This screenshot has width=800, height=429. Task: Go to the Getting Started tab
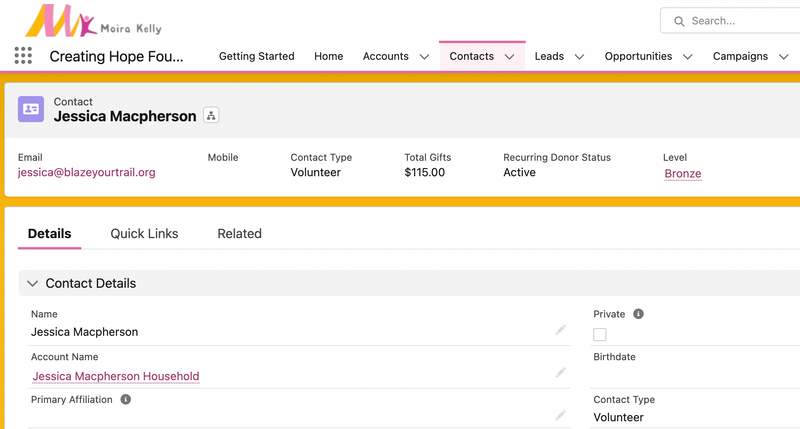[256, 56]
